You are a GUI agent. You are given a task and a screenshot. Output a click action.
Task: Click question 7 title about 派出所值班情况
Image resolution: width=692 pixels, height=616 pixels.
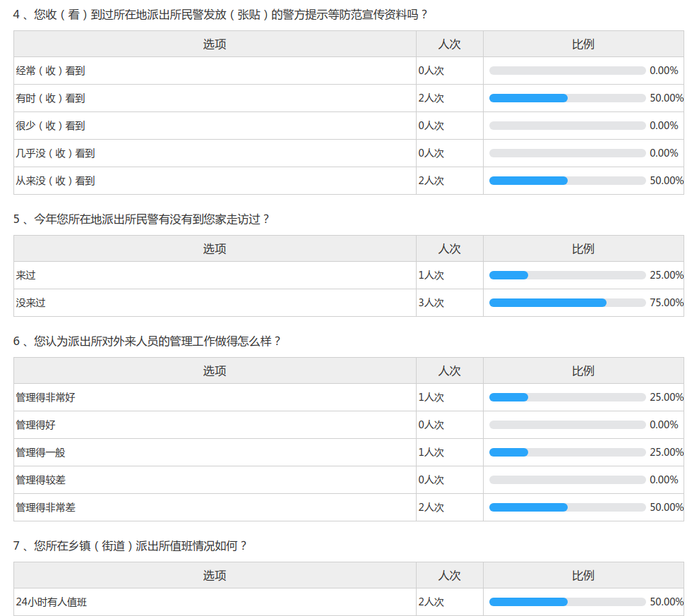pyautogui.click(x=130, y=545)
